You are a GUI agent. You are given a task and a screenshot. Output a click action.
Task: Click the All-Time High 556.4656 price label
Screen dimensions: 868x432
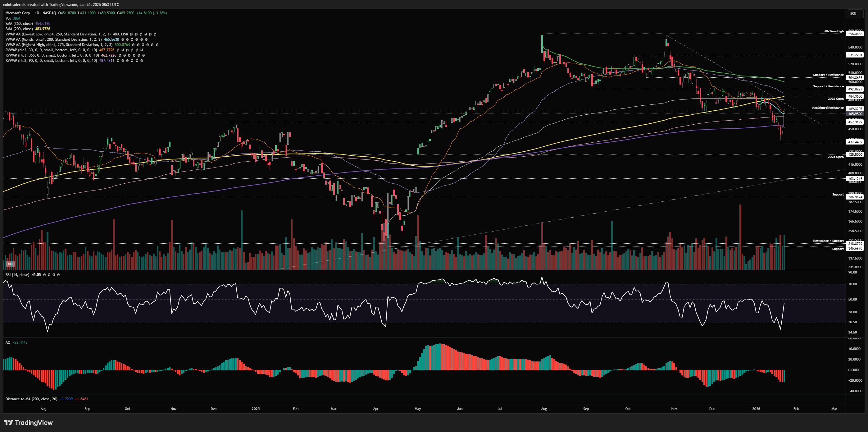(855, 34)
